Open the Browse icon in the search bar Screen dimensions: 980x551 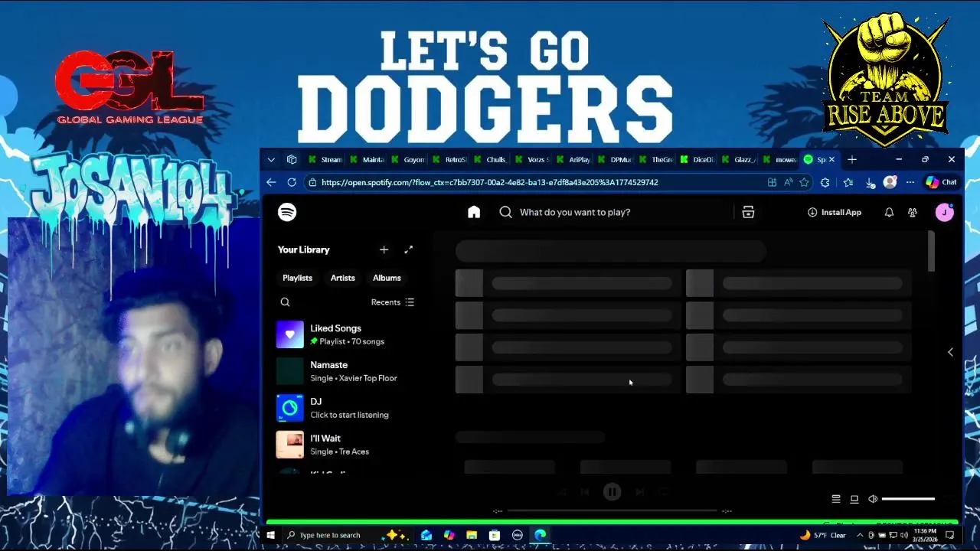pyautogui.click(x=748, y=212)
